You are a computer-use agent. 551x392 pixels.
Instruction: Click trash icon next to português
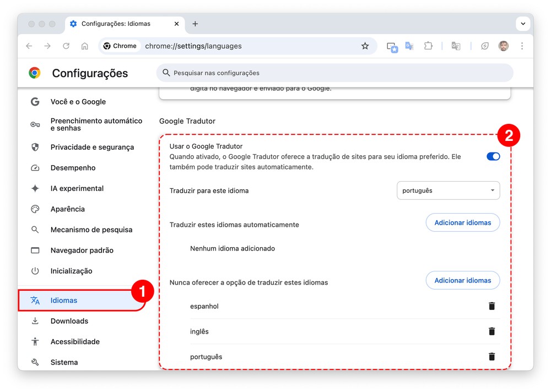coord(491,357)
